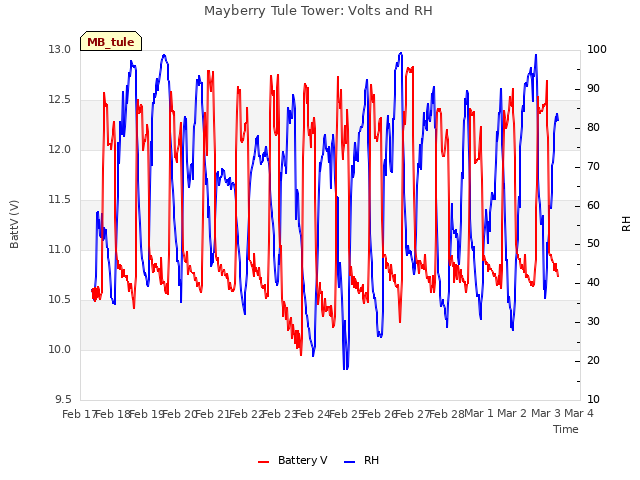Click the BattV (V) axis label
The height and width of the screenshot is (480, 640).
coord(14,224)
